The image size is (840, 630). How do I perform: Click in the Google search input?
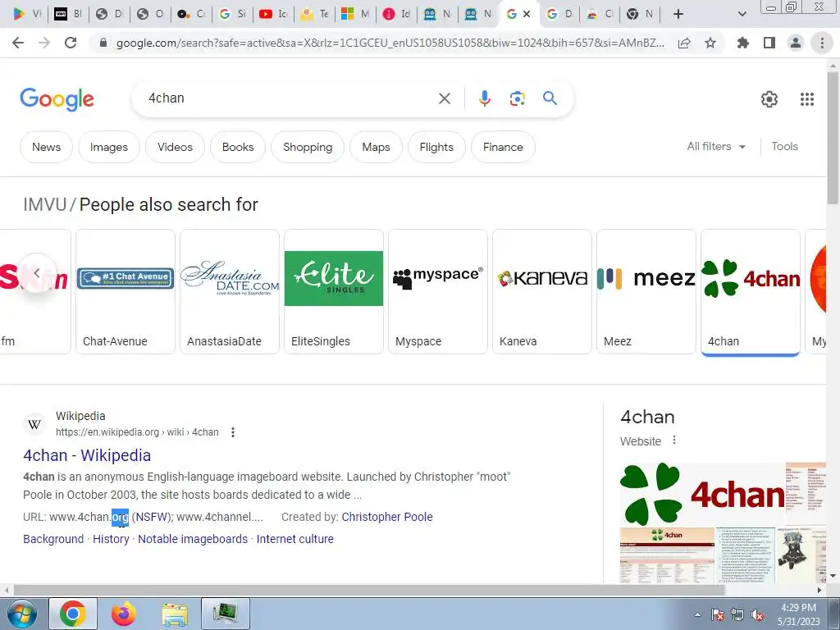tap(290, 98)
